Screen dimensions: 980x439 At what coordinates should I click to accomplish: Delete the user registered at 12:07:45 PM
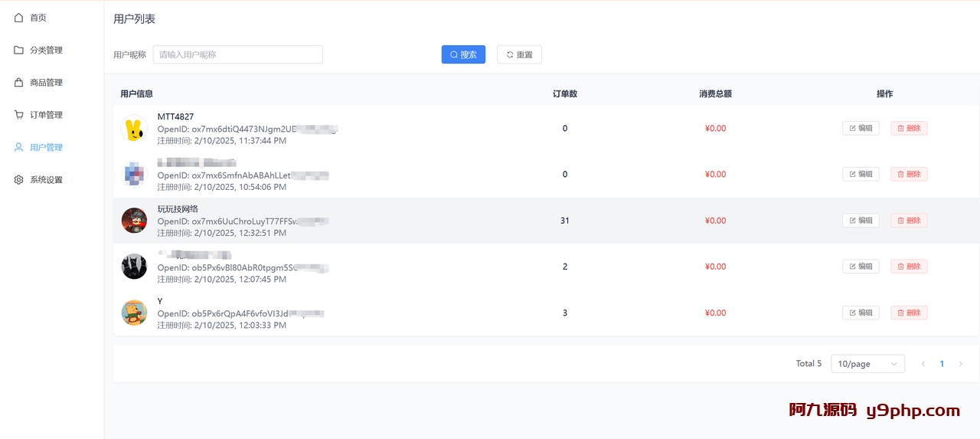(909, 266)
